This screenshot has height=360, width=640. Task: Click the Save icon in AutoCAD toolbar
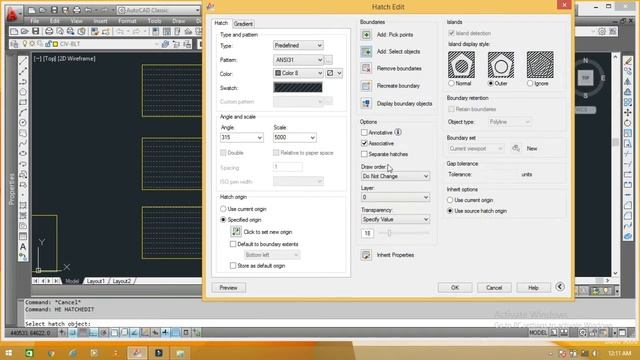click(x=36, y=31)
